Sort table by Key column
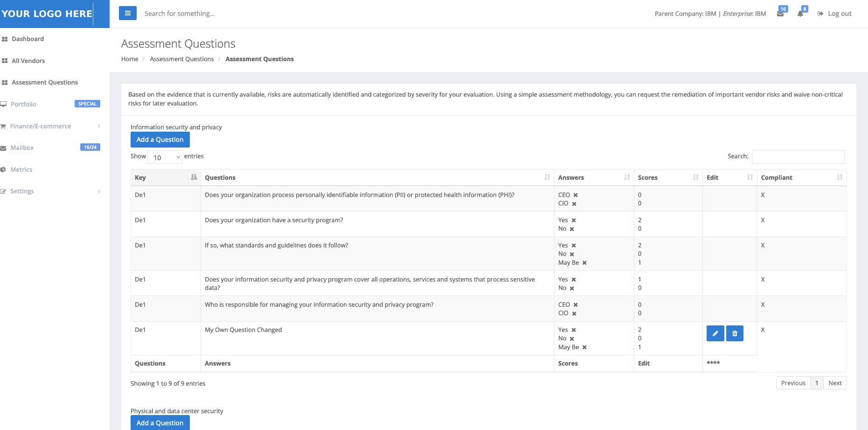Screen dimensions: 868x430 click(166, 177)
